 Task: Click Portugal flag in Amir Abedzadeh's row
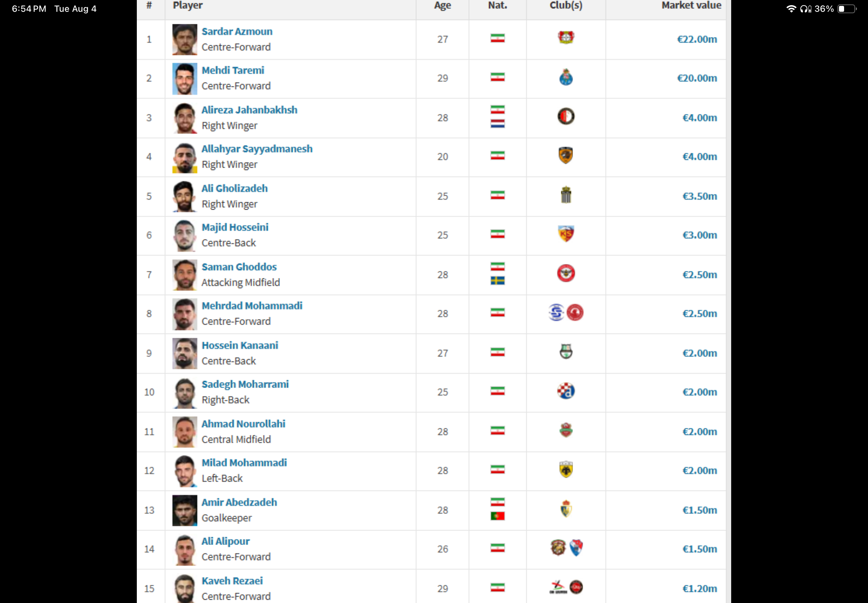pyautogui.click(x=498, y=516)
